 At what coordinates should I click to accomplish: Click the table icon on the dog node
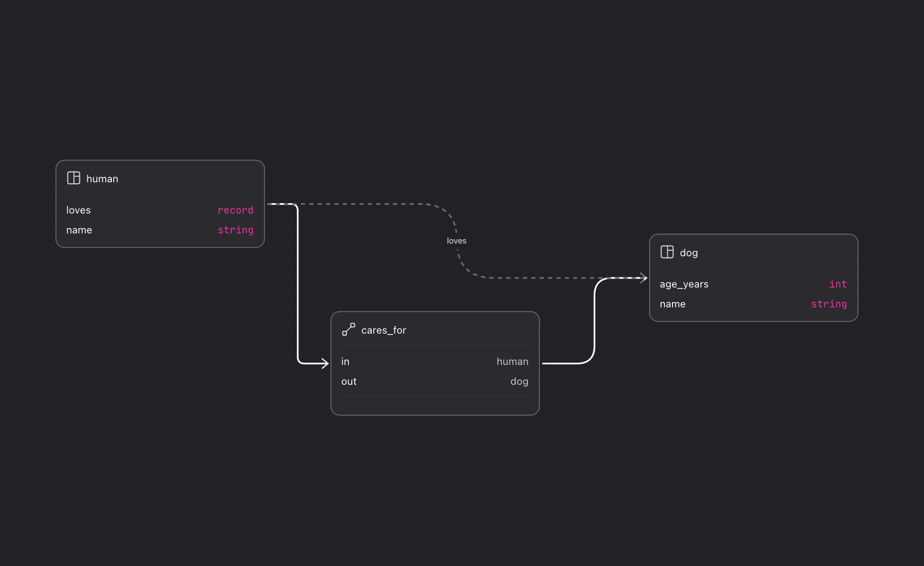tap(667, 252)
